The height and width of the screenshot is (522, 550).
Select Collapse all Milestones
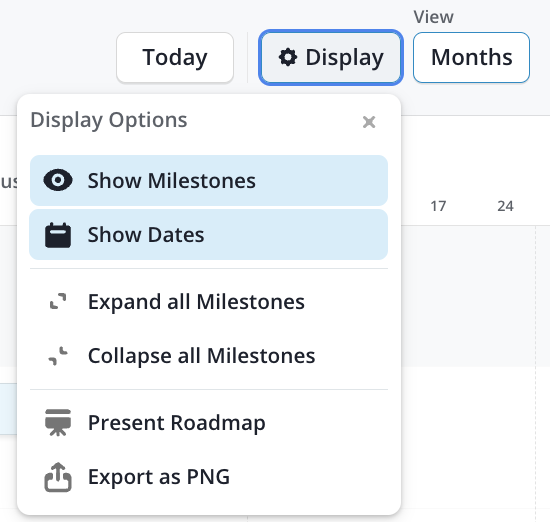click(x=209, y=356)
